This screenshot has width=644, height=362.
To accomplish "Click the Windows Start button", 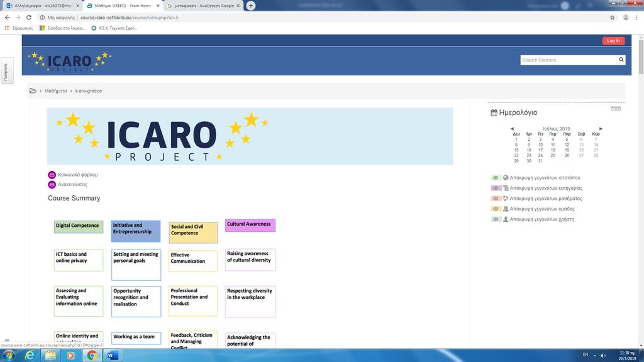I will tap(9, 355).
